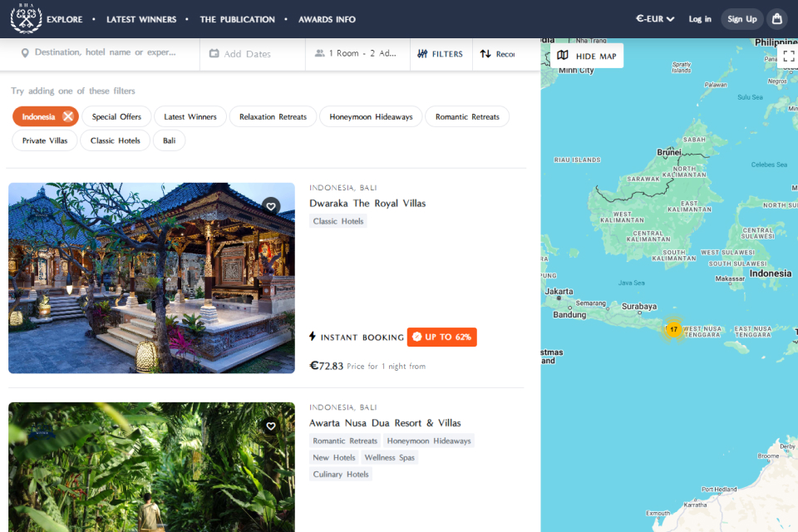798x532 pixels.
Task: Enable the Relaxation Retreats filter chip
Action: click(273, 116)
